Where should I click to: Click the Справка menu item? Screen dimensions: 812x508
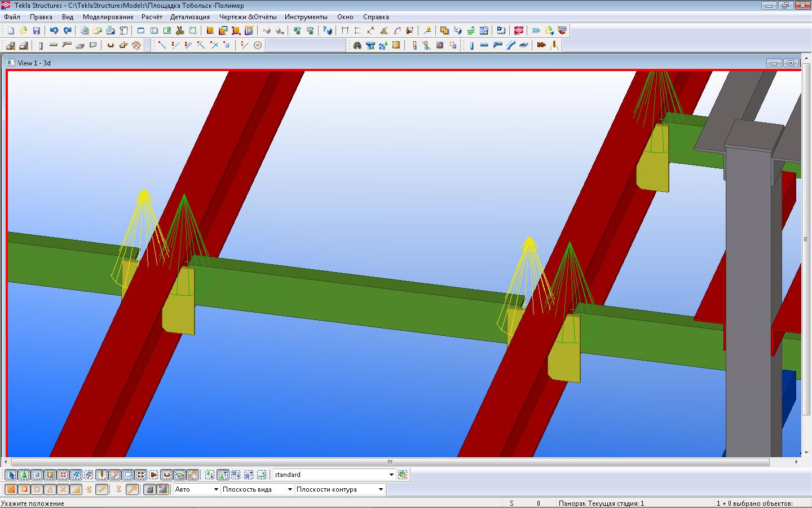tap(376, 17)
